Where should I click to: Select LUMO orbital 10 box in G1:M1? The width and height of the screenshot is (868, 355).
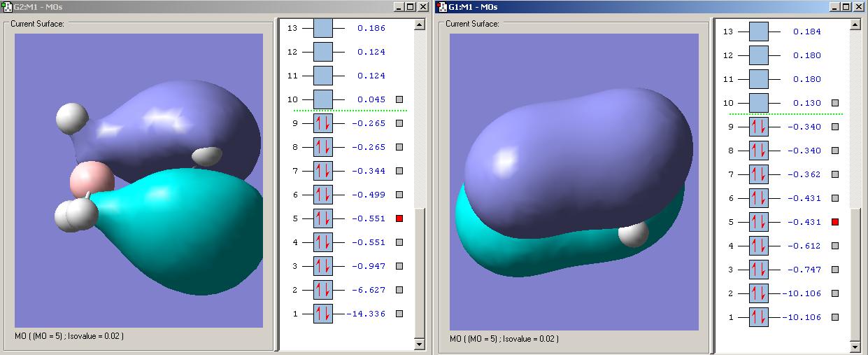[759, 103]
